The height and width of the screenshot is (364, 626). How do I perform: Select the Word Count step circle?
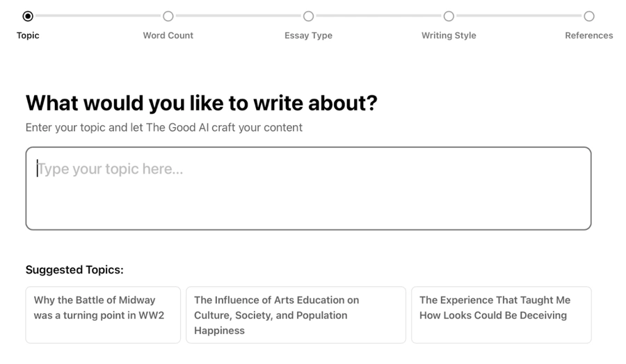tap(168, 16)
